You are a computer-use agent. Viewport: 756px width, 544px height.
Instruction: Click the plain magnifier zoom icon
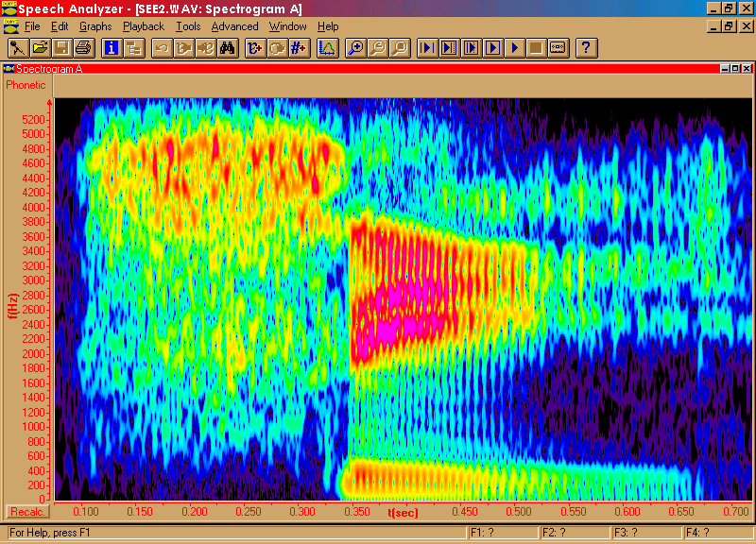coord(400,48)
